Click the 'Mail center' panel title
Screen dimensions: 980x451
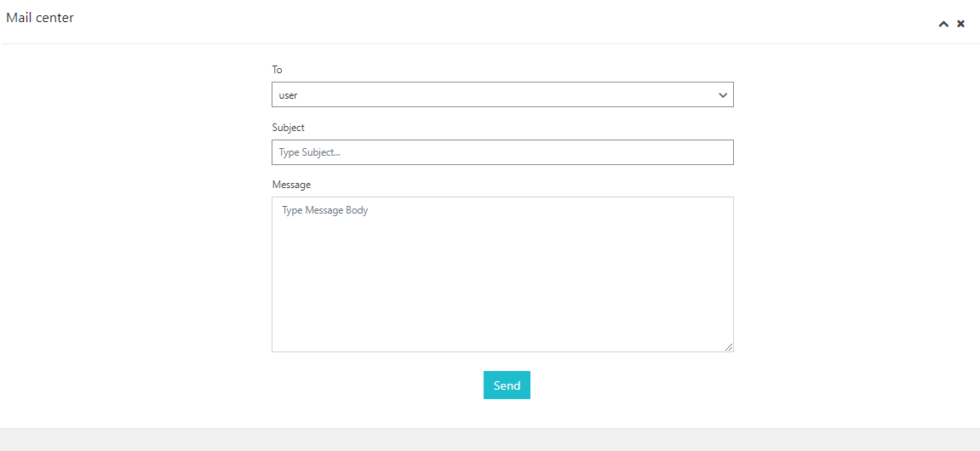click(40, 18)
